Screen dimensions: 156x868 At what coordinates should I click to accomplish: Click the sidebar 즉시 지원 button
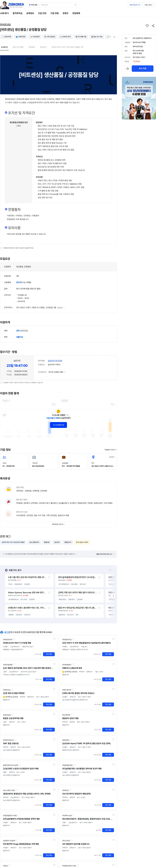click(x=142, y=68)
